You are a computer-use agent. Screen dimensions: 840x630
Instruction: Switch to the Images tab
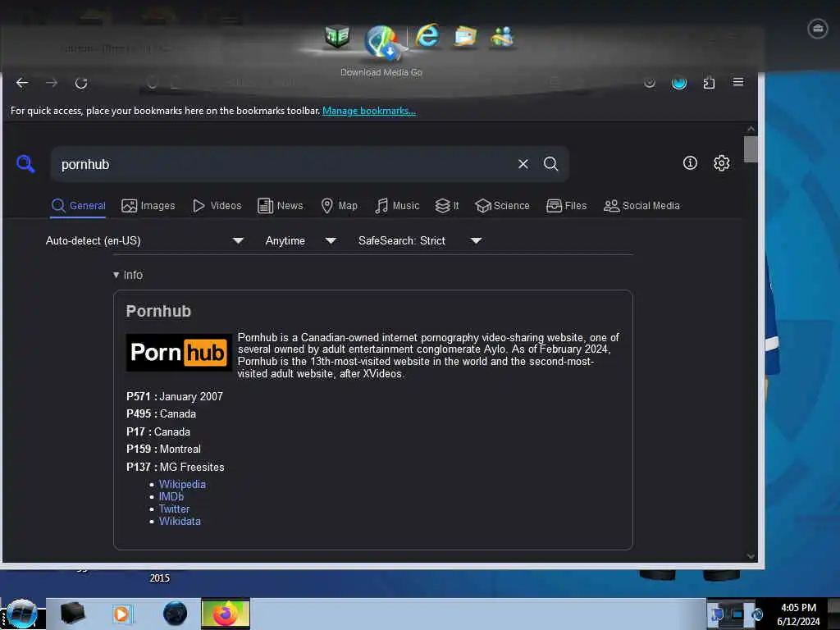(148, 206)
